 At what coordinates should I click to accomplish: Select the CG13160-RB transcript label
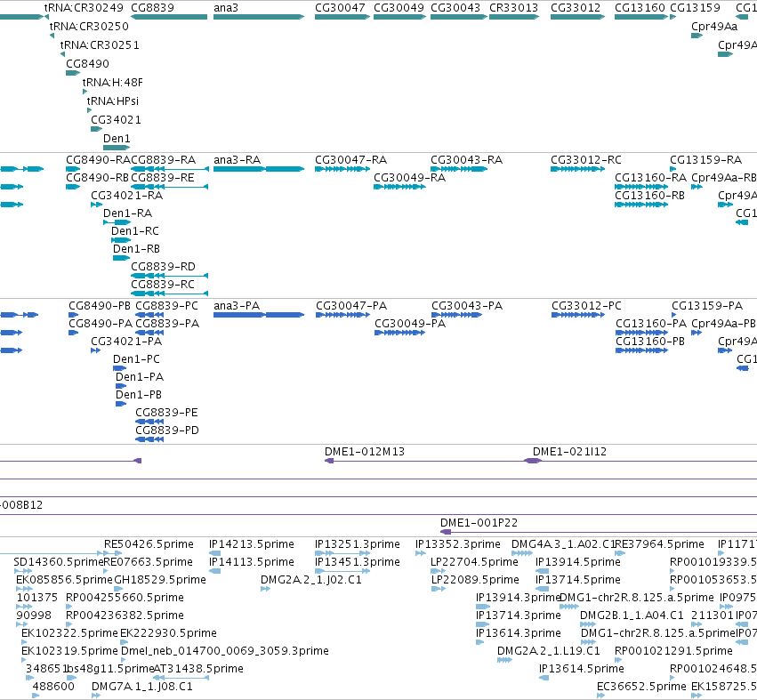coord(649,196)
